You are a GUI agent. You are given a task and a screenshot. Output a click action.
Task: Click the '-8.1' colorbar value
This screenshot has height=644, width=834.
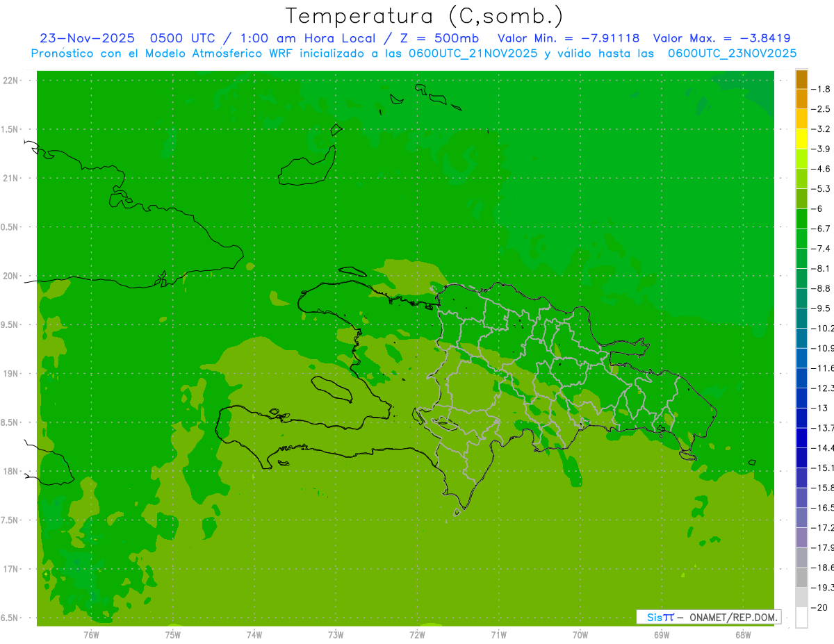point(821,268)
